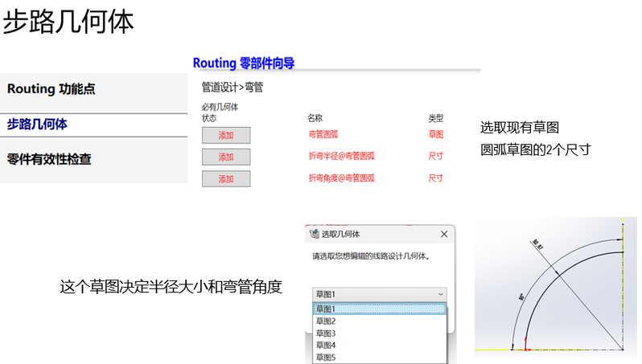Image resolution: width=642 pixels, height=364 pixels.
Task: Click 类型 column header
Action: [x=436, y=118]
